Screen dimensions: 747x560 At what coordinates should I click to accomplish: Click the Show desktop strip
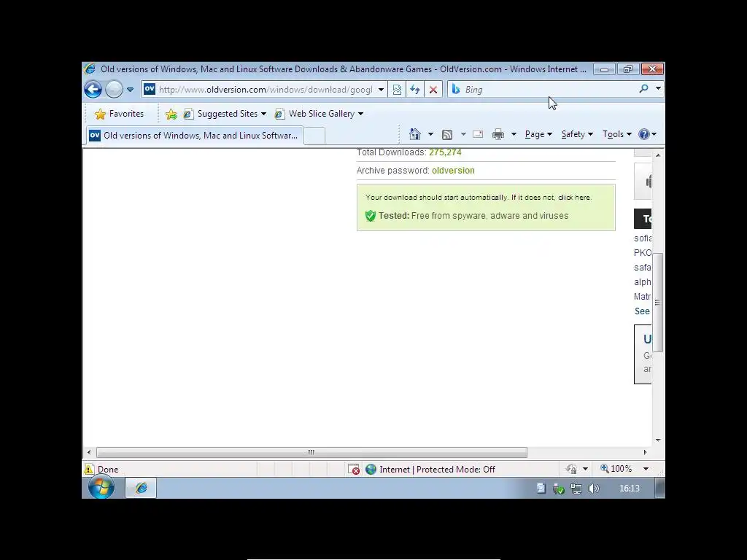[x=659, y=488]
